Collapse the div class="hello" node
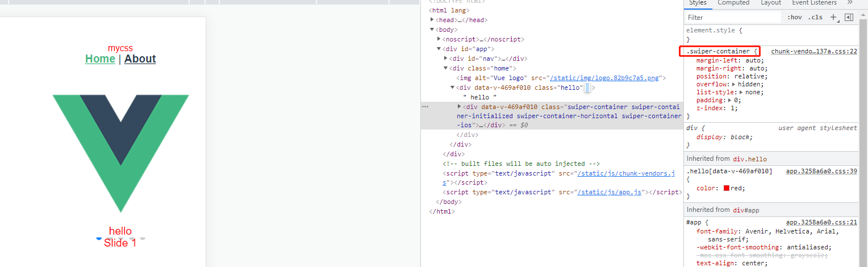Viewport: 868px width, 267px height. (x=453, y=87)
